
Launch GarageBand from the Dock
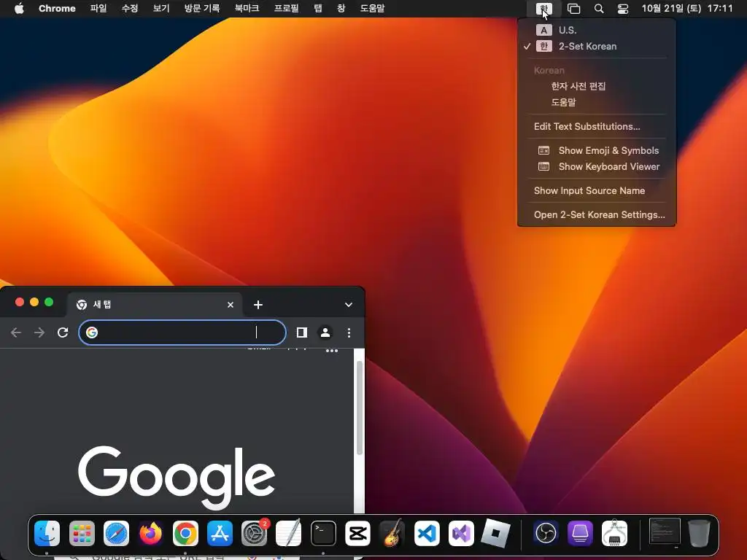tap(392, 533)
